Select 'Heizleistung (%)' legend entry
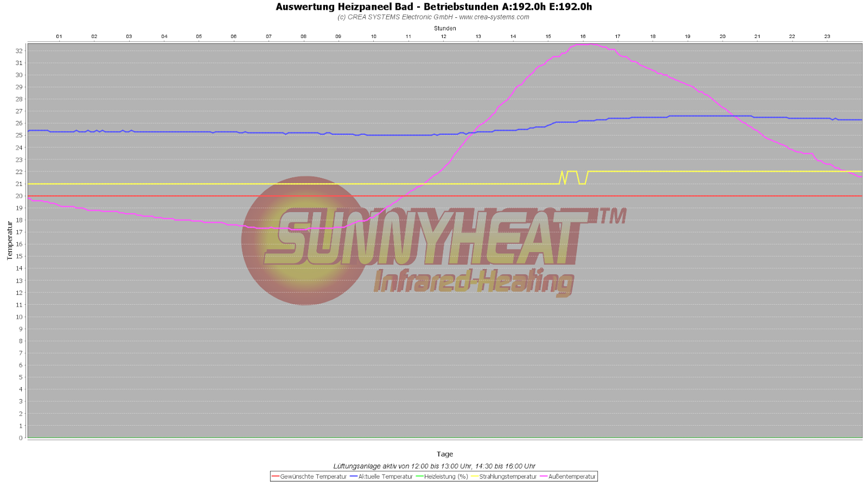868x482 pixels. tap(446, 477)
